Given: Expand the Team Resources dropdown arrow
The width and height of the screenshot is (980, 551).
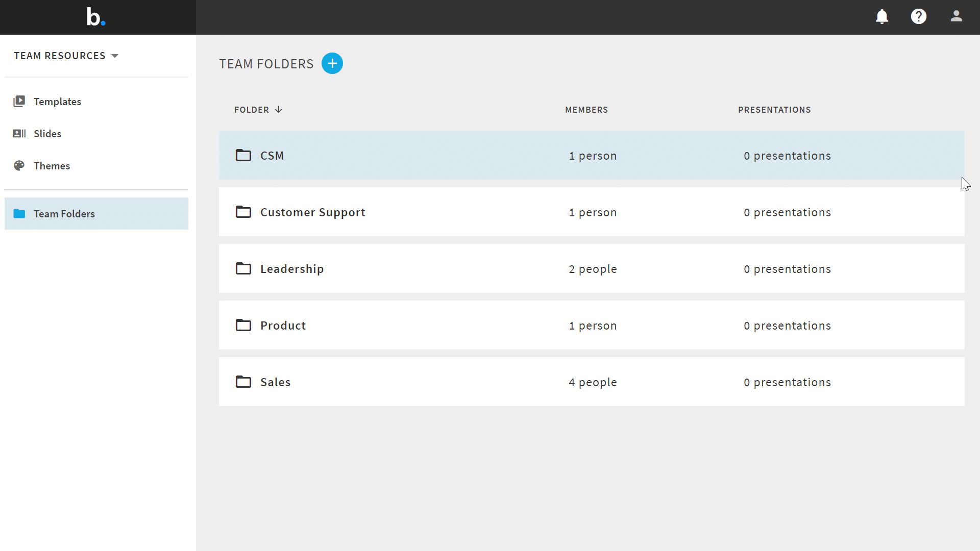Looking at the screenshot, I should click(115, 56).
